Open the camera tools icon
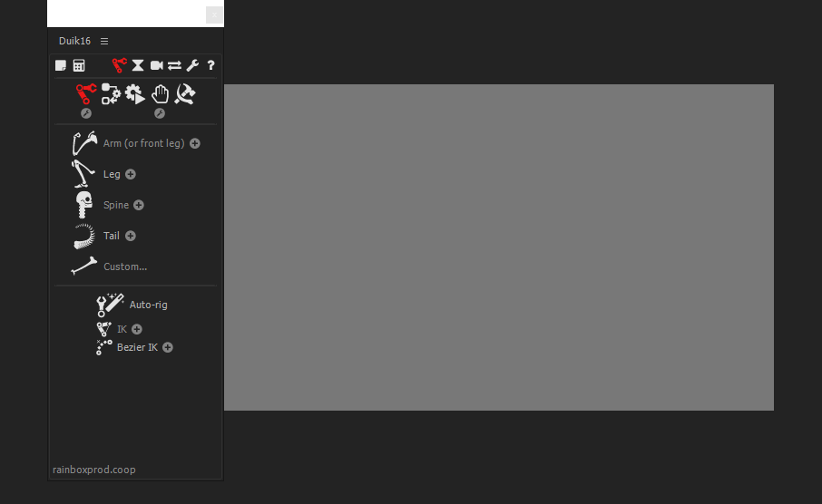 click(157, 65)
